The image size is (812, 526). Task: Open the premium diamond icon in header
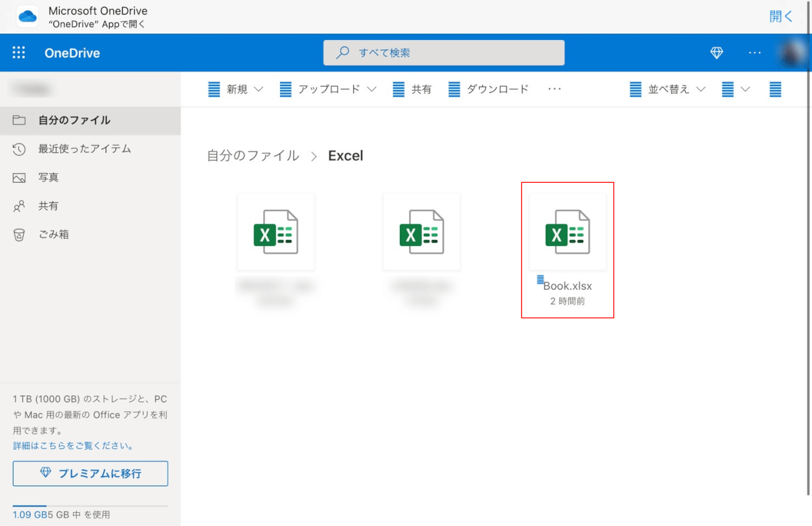click(x=717, y=53)
